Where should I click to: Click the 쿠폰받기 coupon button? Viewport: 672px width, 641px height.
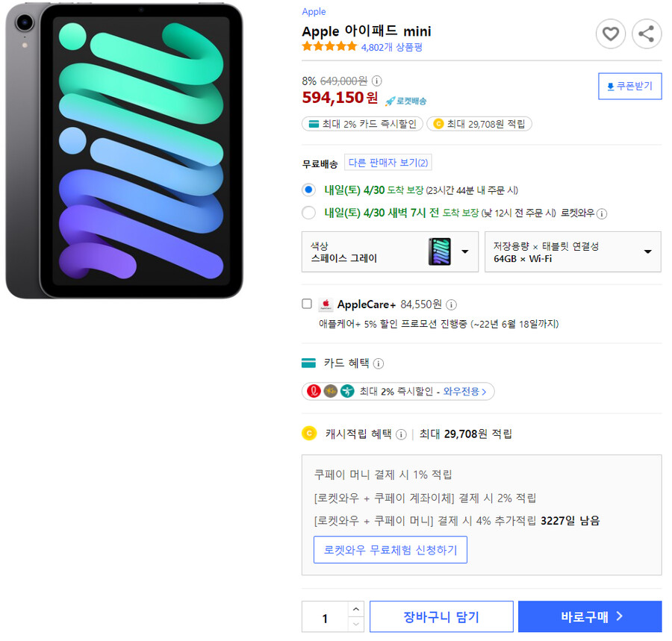(629, 86)
